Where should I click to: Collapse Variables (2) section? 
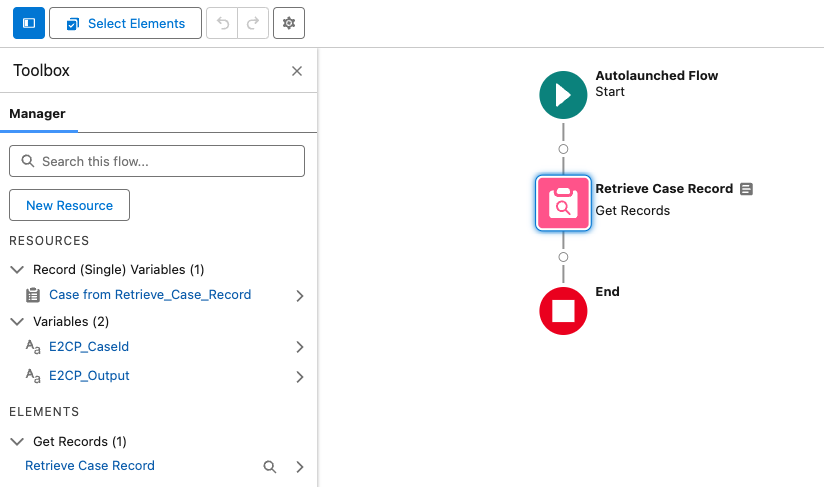[x=17, y=322]
